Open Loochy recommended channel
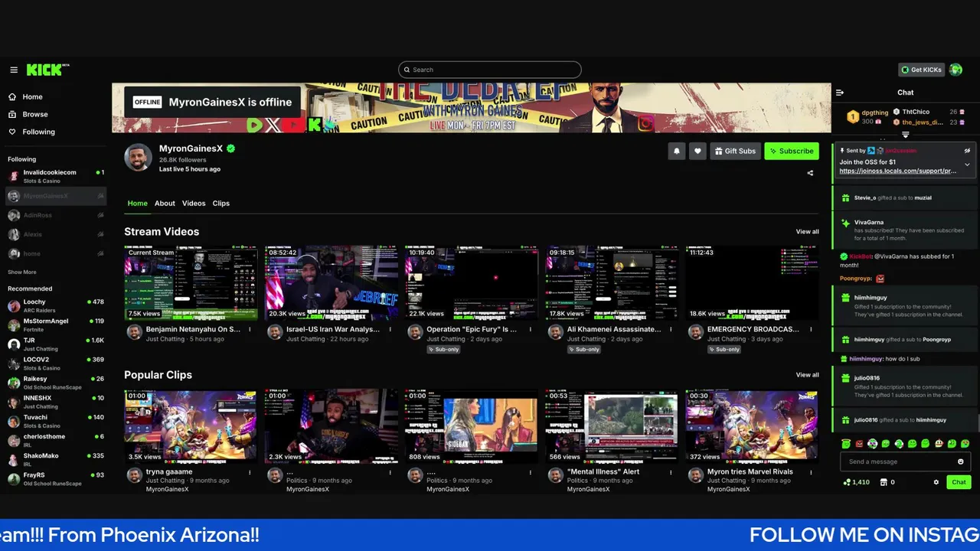The width and height of the screenshot is (980, 551). (56, 305)
